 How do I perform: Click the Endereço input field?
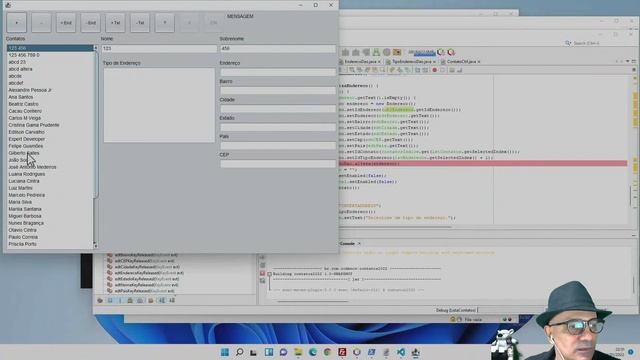pos(278,72)
